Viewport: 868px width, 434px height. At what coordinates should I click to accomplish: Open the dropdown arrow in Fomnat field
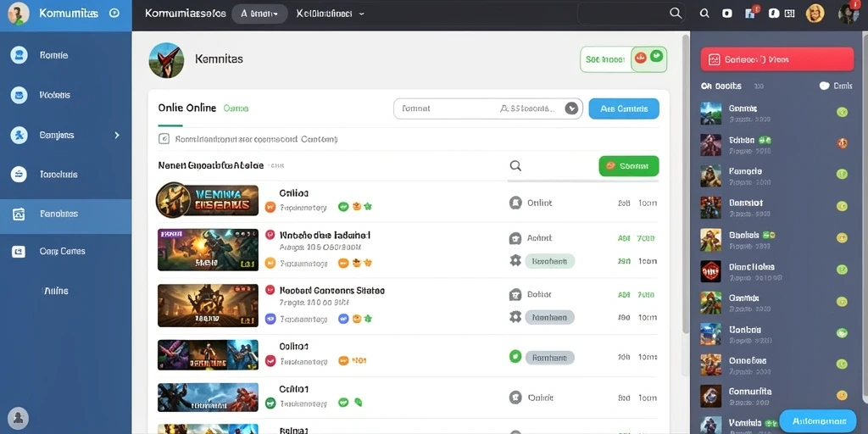[x=571, y=108]
